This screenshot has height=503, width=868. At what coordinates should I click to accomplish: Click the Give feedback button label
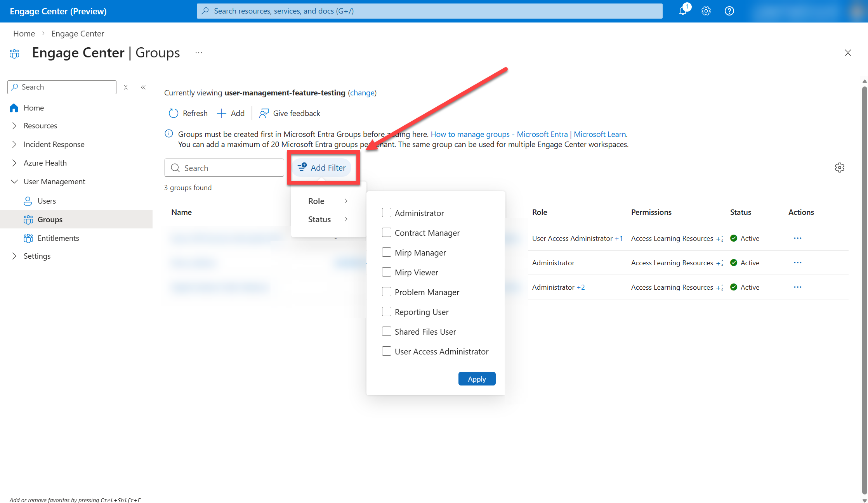click(x=297, y=113)
